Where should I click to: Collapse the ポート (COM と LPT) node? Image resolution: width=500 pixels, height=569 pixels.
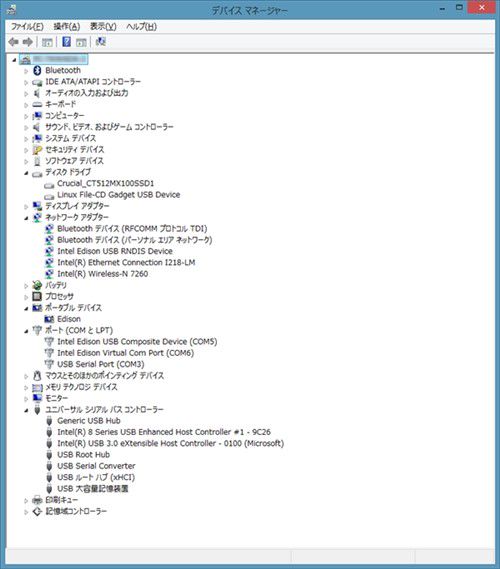point(26,331)
